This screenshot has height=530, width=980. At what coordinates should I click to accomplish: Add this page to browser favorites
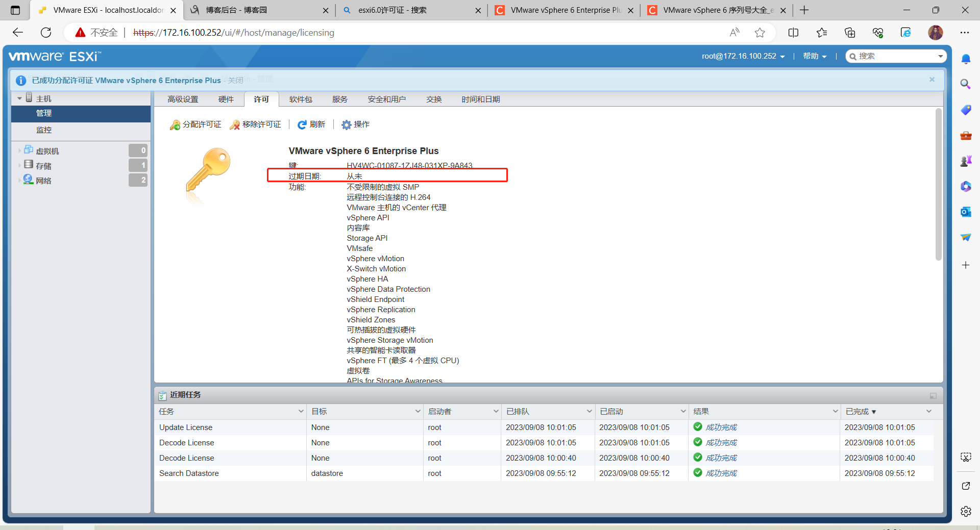[x=759, y=33]
